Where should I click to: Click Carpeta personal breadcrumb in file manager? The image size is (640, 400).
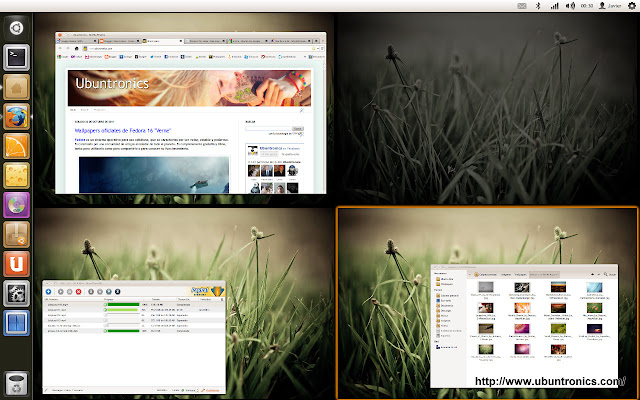coord(485,275)
